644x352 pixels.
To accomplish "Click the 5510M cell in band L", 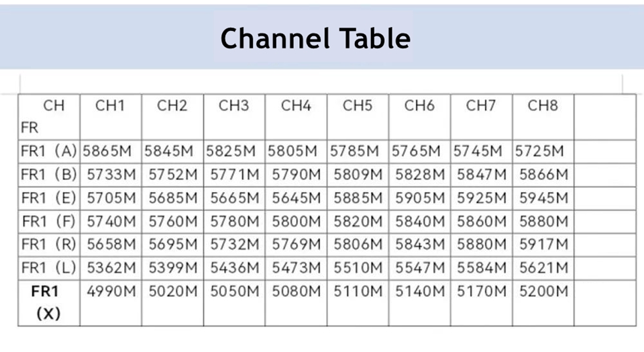I will (x=358, y=268).
